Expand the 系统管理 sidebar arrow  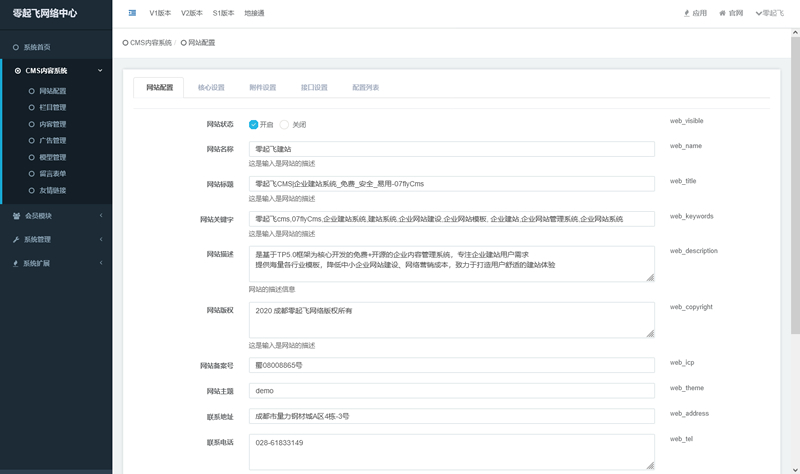[100, 239]
